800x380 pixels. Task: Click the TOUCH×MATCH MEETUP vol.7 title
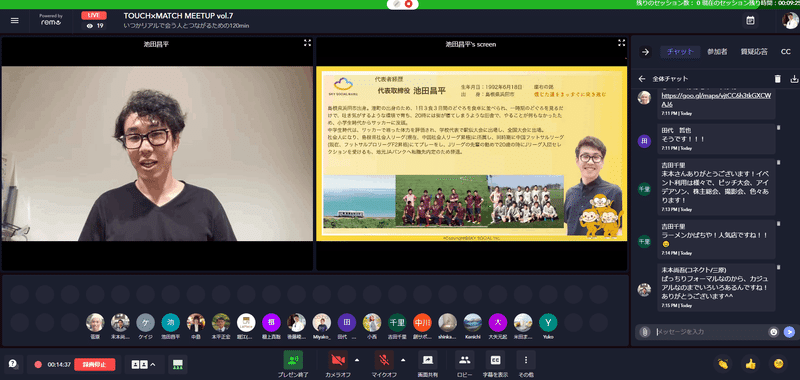click(179, 15)
